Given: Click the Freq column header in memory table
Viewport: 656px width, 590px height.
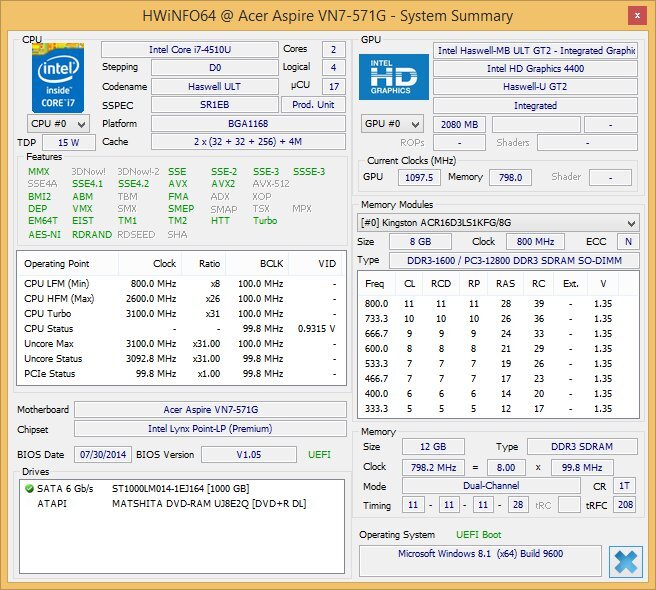Looking at the screenshot, I should [x=377, y=284].
